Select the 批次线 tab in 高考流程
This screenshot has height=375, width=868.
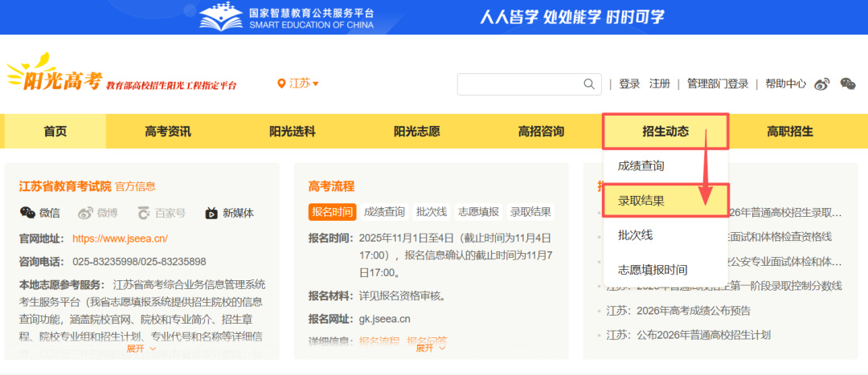point(432,212)
